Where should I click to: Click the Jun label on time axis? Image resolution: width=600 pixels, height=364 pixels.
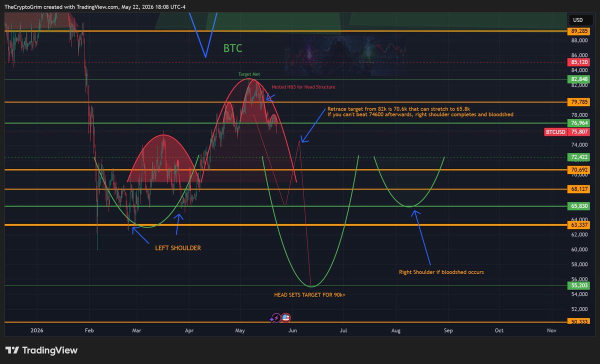pos(293,330)
